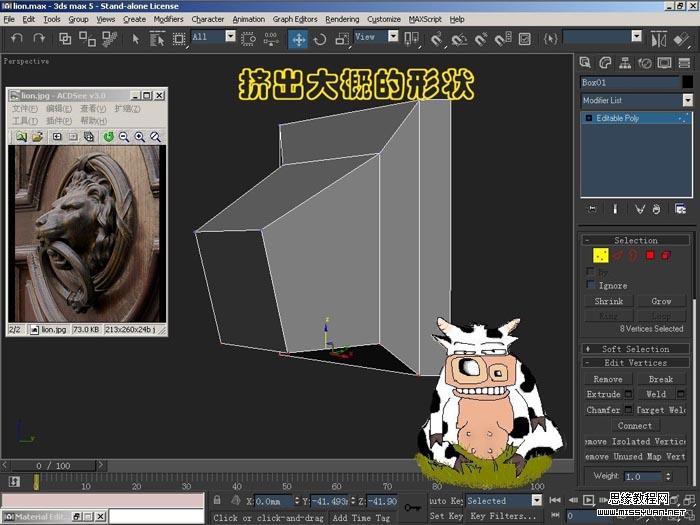Click the Box01 object name field
This screenshot has width=700, height=525.
(630, 82)
